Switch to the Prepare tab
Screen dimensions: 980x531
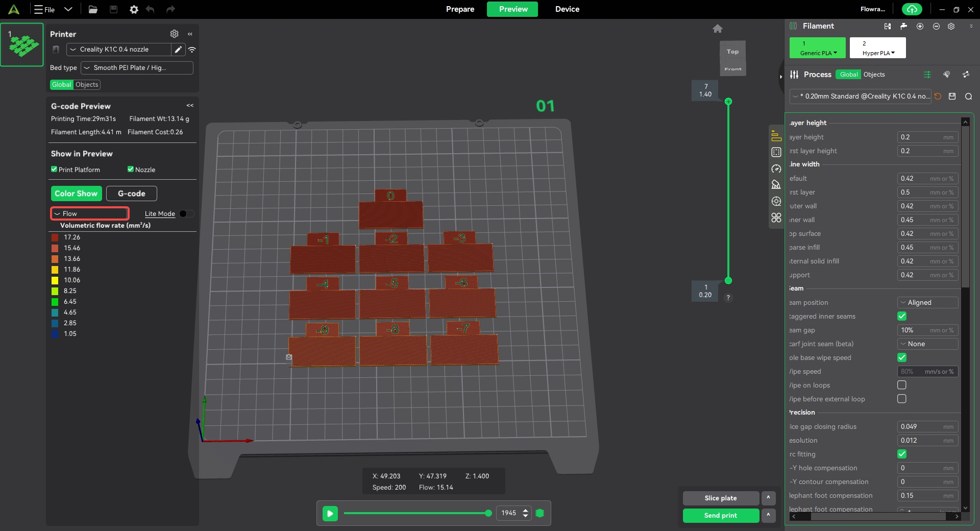460,9
